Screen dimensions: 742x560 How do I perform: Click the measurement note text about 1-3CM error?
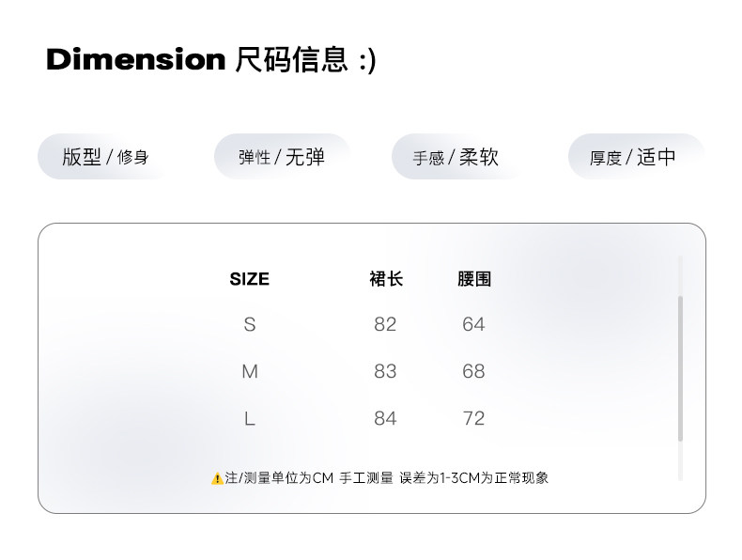click(387, 478)
